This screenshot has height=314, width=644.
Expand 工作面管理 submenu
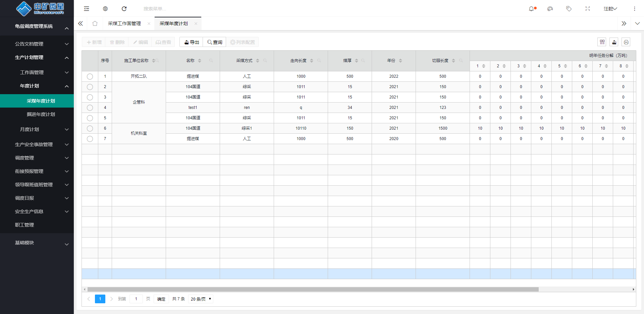(x=37, y=72)
